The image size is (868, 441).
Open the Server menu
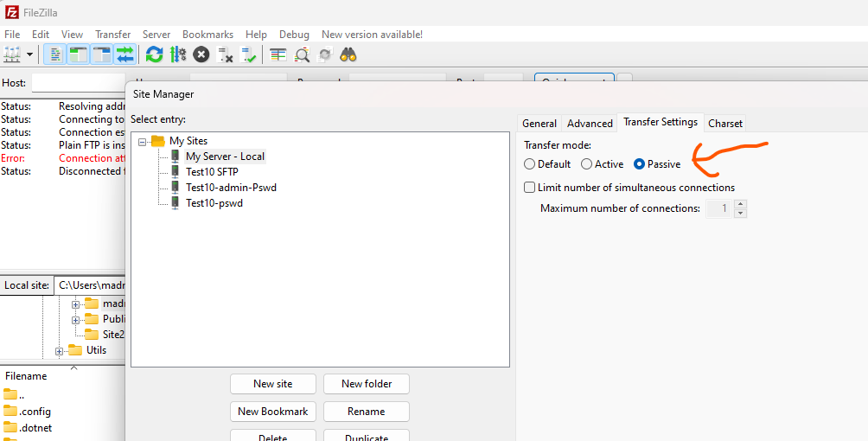(x=156, y=35)
